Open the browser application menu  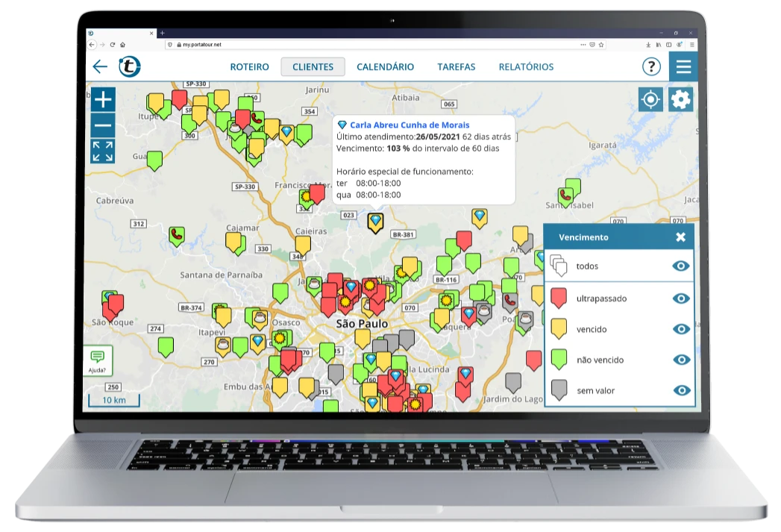tap(691, 44)
